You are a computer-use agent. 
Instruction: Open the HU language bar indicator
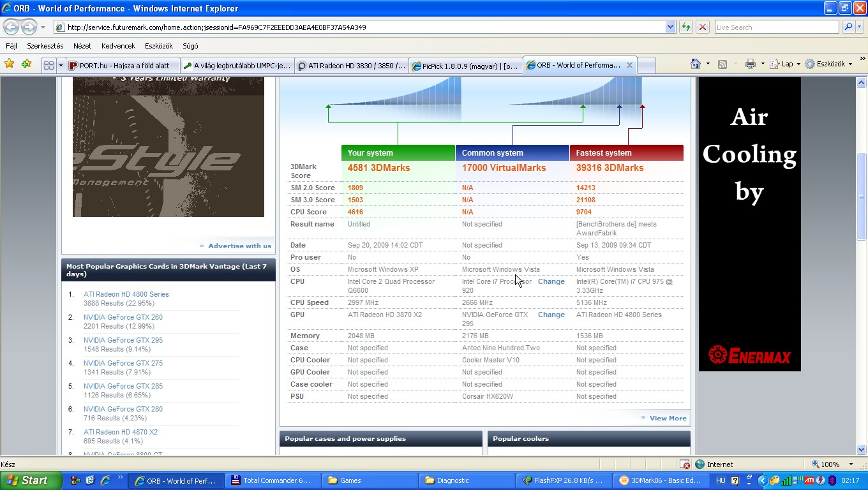[x=721, y=480]
